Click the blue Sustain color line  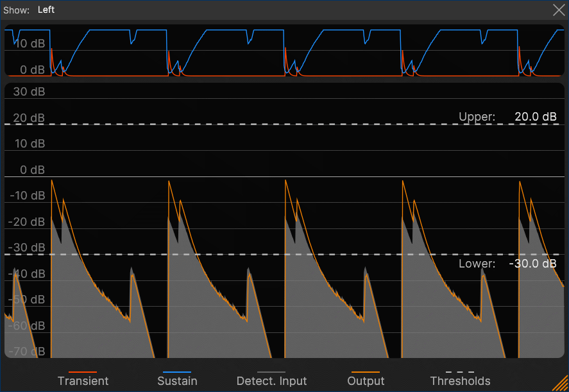(x=176, y=371)
